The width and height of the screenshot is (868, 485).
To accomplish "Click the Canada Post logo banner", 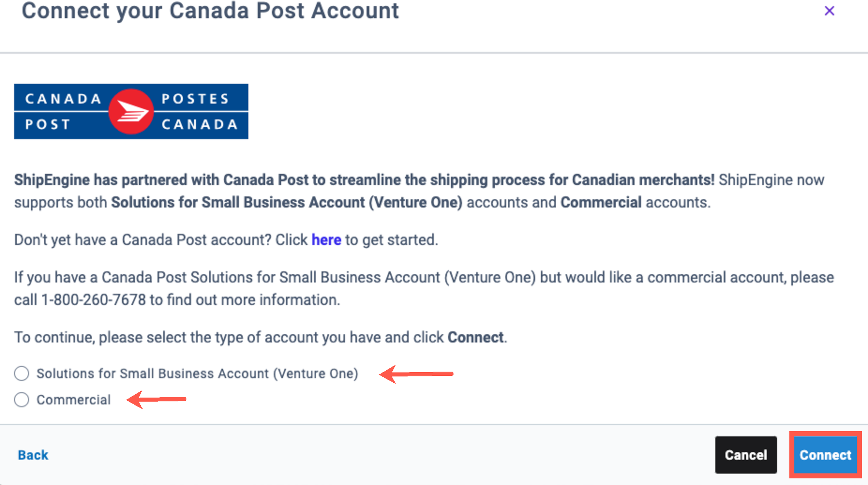I will (x=131, y=111).
